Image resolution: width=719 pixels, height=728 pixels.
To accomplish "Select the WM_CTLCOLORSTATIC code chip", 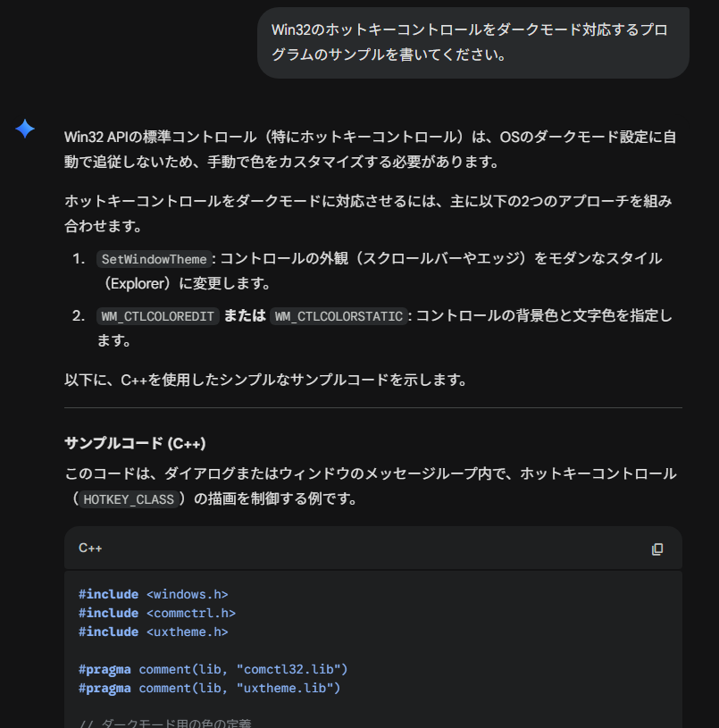I will point(339,316).
